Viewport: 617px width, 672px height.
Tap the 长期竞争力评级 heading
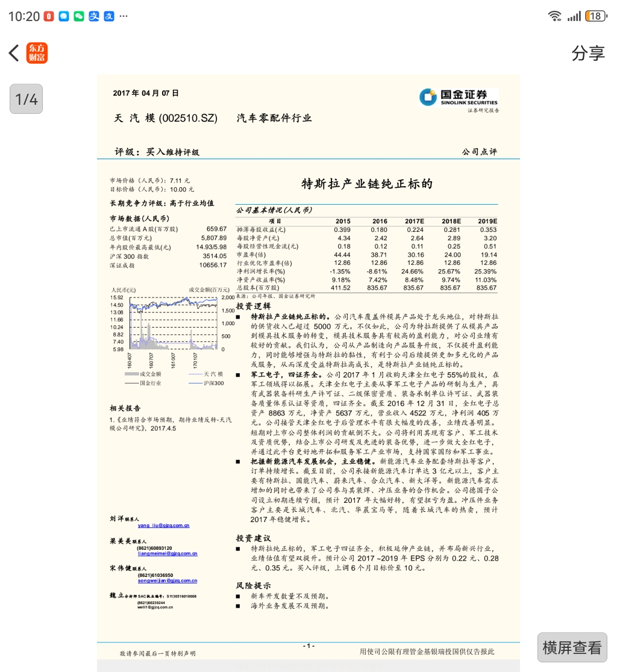(161, 203)
